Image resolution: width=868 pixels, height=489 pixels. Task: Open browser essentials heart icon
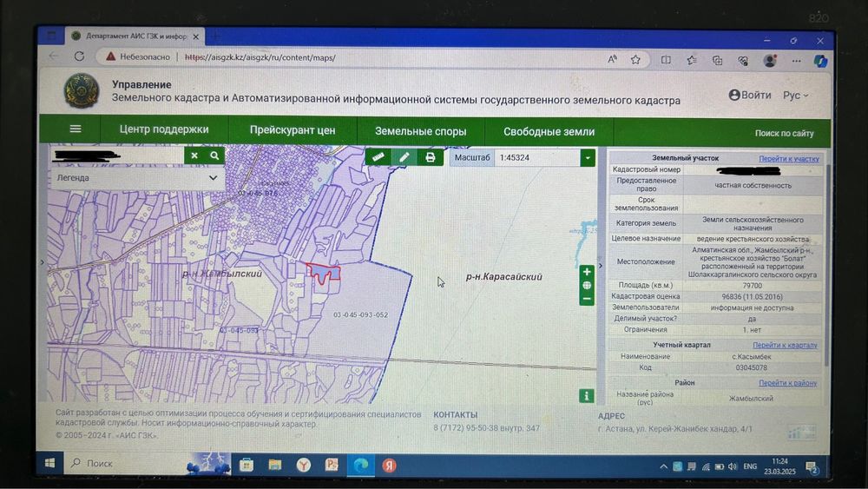[x=743, y=61]
